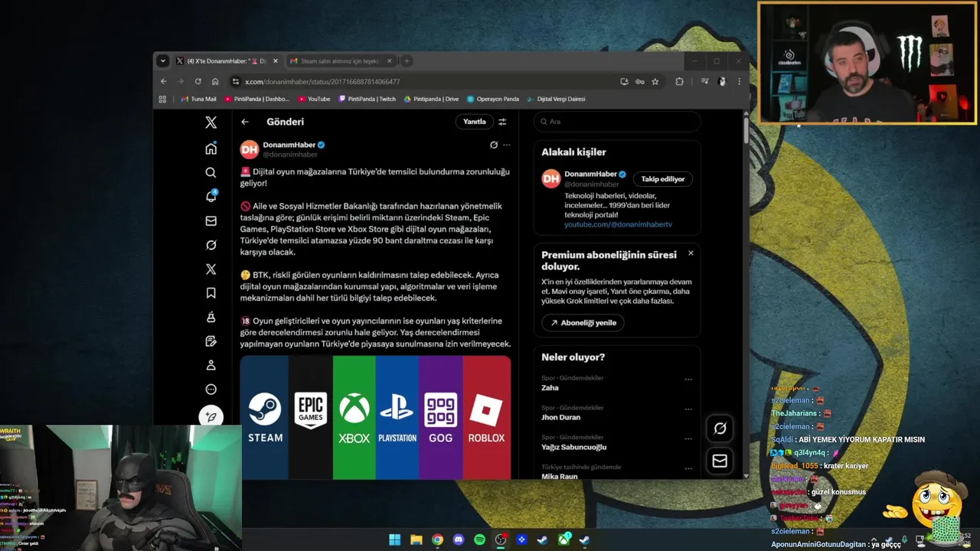Open Premium X icon in sidebar

211,269
